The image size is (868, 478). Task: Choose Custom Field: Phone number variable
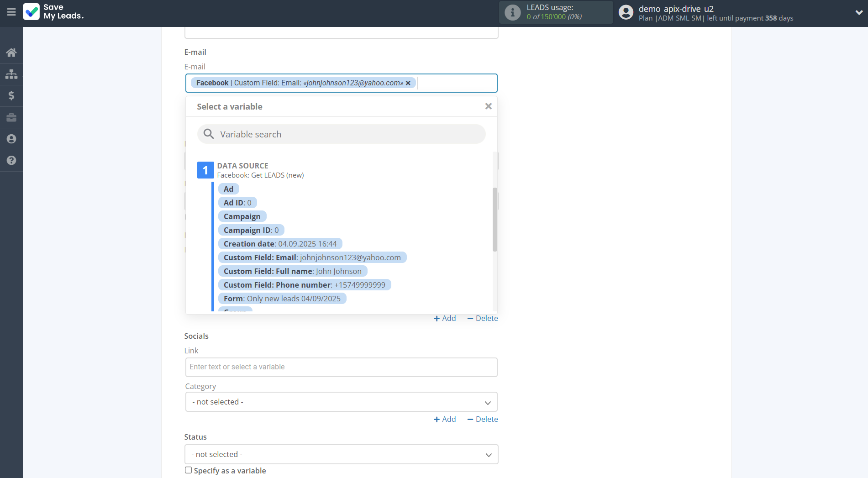(x=304, y=285)
